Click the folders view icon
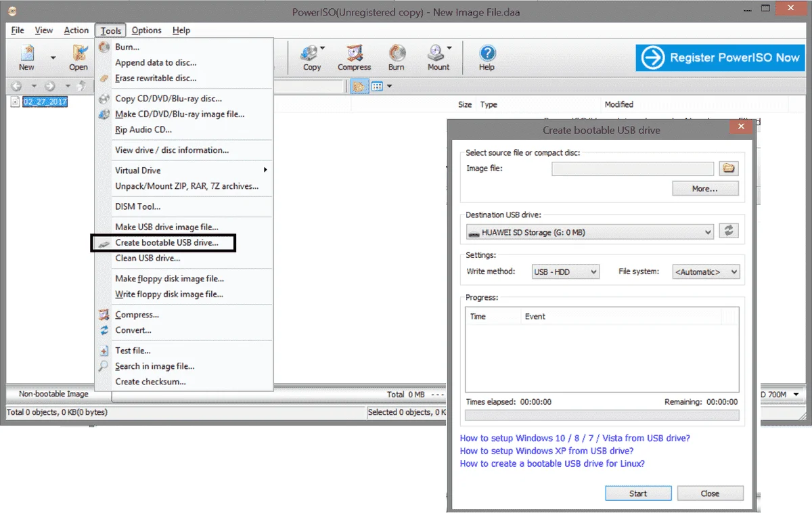 (x=359, y=87)
